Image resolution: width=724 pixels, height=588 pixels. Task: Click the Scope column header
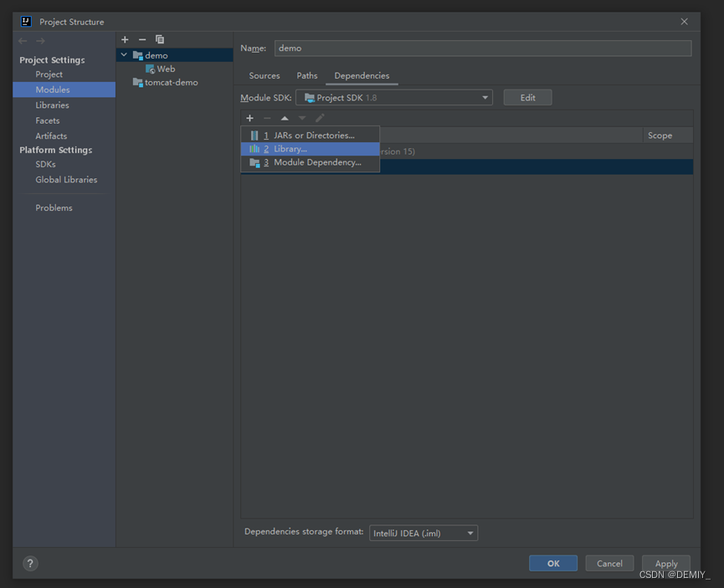(668, 135)
